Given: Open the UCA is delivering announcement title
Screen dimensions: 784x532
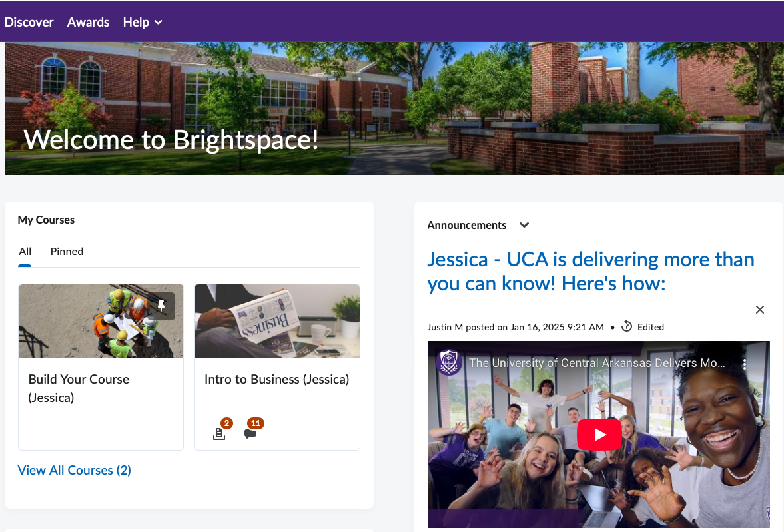Looking at the screenshot, I should [590, 272].
